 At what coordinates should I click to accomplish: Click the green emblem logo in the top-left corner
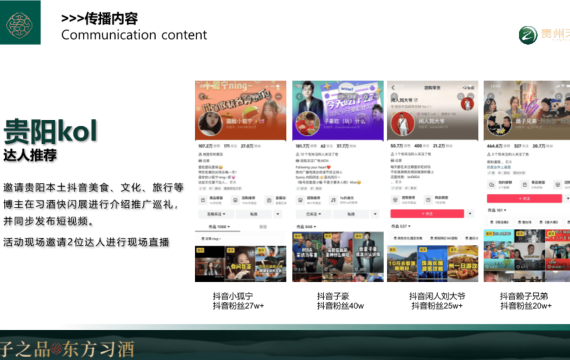point(20,22)
